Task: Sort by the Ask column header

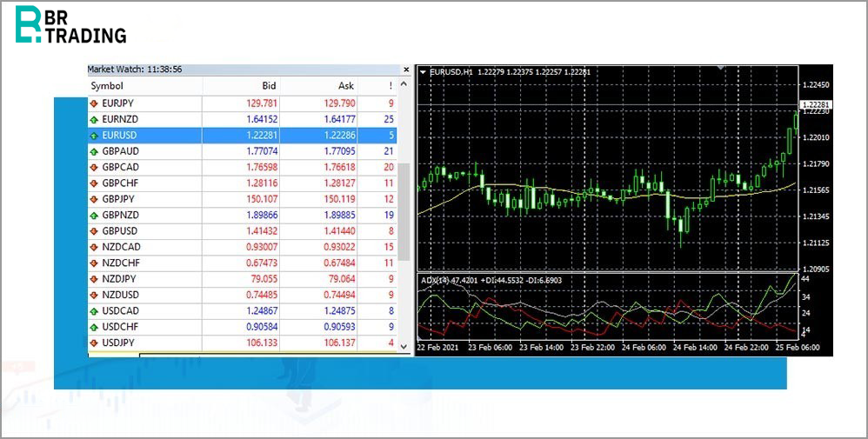Action: point(345,86)
